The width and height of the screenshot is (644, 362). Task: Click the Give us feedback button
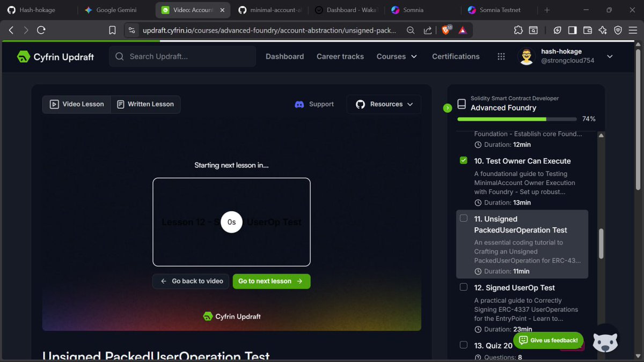click(548, 340)
